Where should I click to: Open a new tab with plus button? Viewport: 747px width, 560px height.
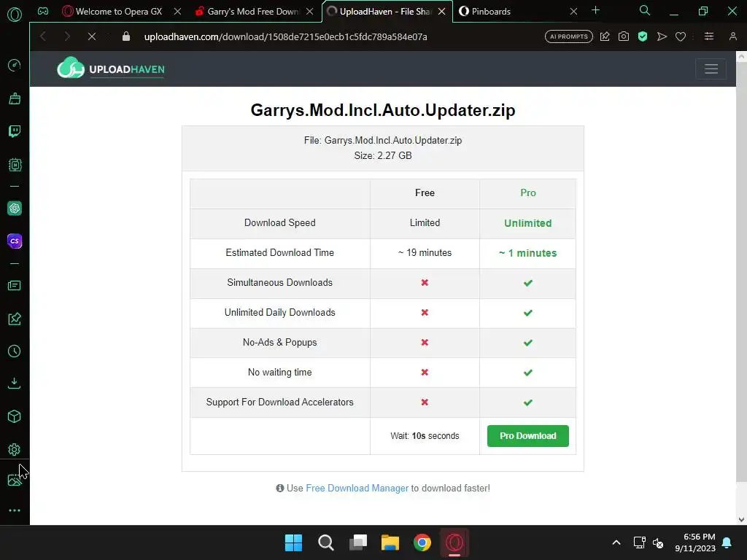595,10
